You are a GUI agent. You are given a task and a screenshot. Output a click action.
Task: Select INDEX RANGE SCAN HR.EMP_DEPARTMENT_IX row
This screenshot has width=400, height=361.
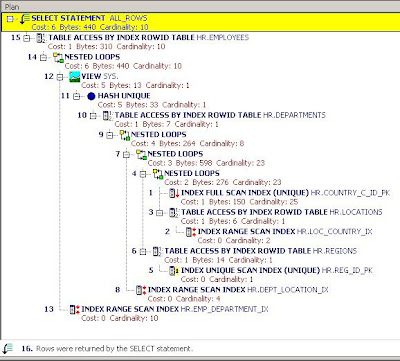point(175,309)
